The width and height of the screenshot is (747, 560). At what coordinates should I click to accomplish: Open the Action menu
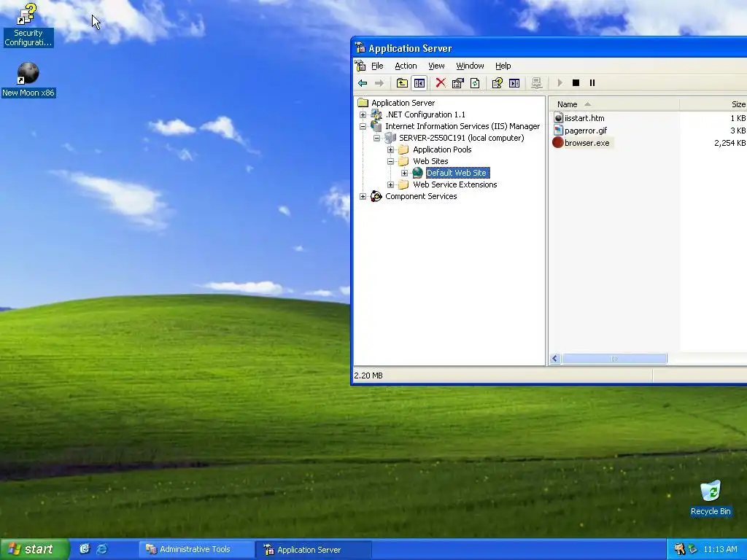click(406, 66)
